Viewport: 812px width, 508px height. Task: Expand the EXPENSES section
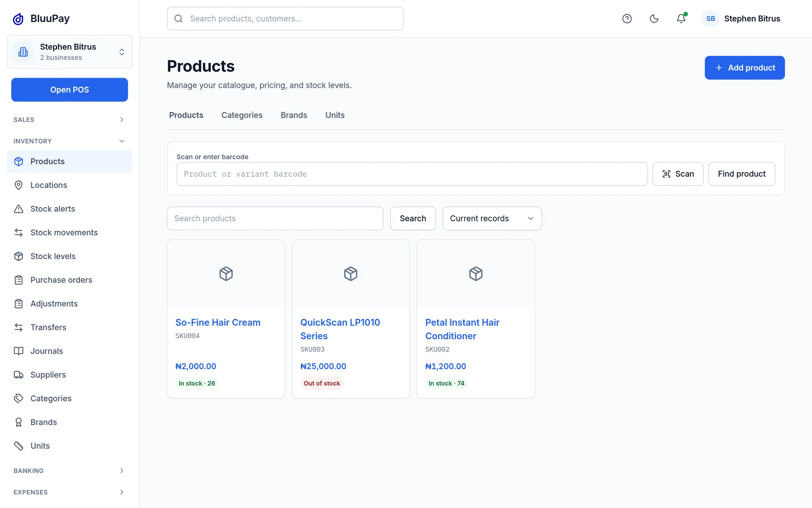pos(69,492)
